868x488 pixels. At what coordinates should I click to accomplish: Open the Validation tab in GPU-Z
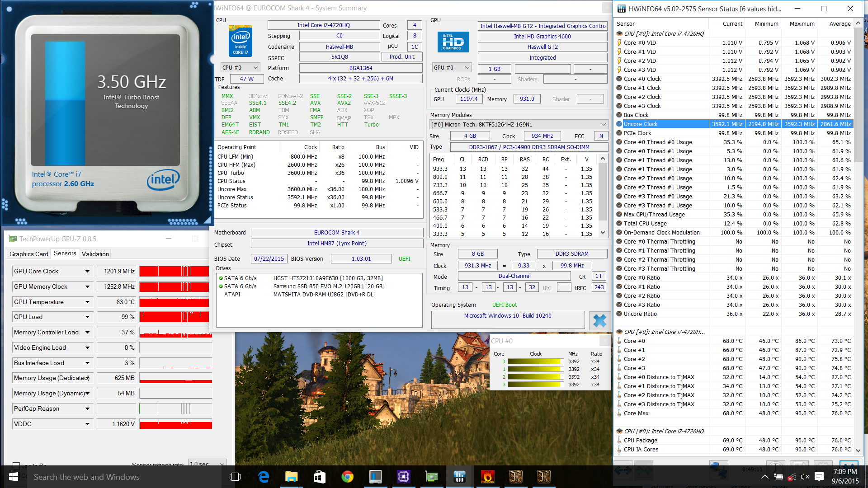[95, 254]
